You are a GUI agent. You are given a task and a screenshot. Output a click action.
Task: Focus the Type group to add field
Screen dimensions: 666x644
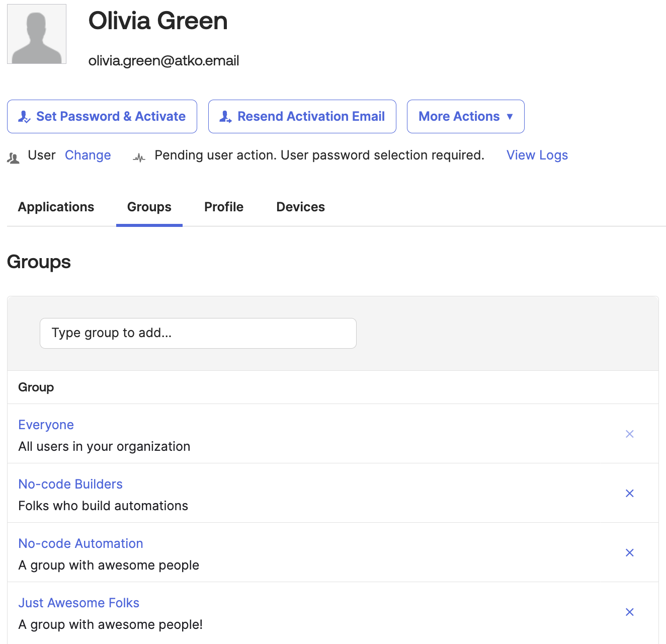[x=198, y=333]
